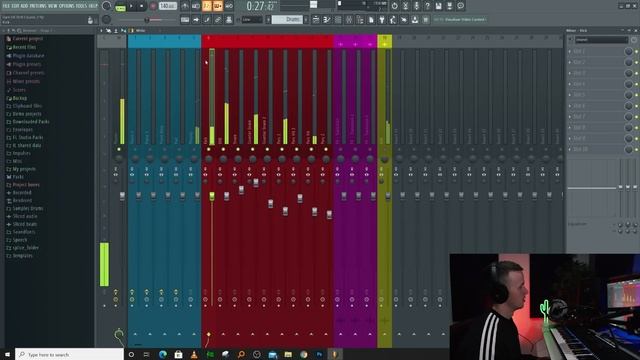Screen dimensions: 640x360
Task: Click the pan knob on the Master mixer track
Action: click(119, 159)
